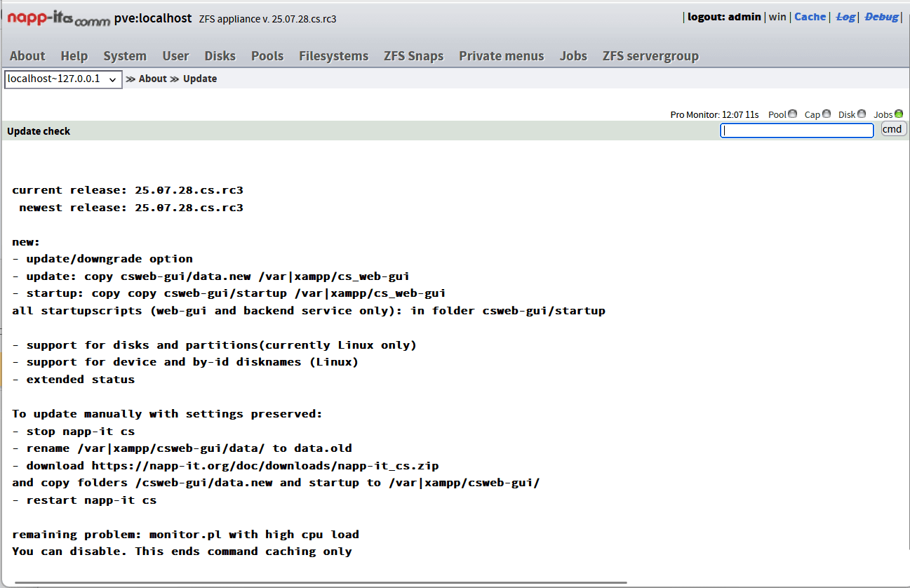Screen dimensions: 910x588
Task: Open the localhost~127.0.0.1 server dropdown
Action: click(x=63, y=79)
